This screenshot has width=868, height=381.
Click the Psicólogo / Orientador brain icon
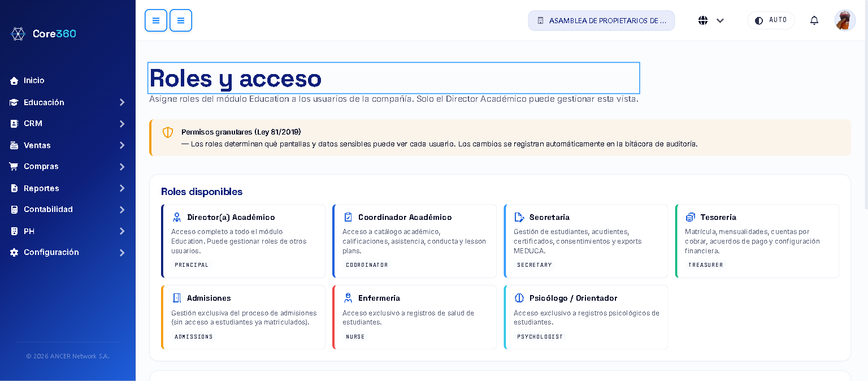[519, 298]
